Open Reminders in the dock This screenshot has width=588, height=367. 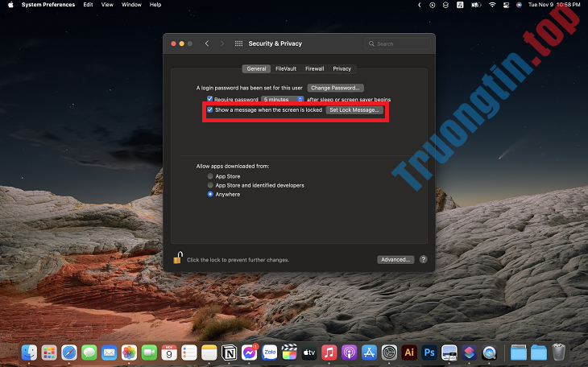coord(189,353)
